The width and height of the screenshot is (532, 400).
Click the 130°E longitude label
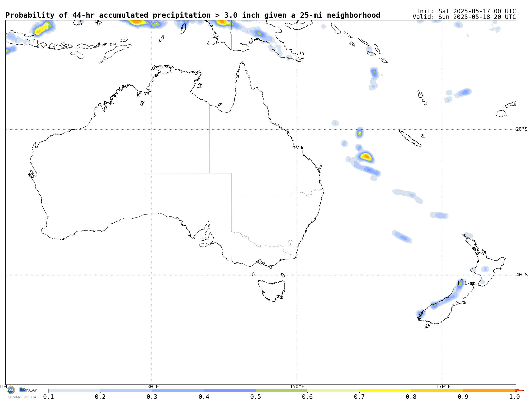click(151, 387)
